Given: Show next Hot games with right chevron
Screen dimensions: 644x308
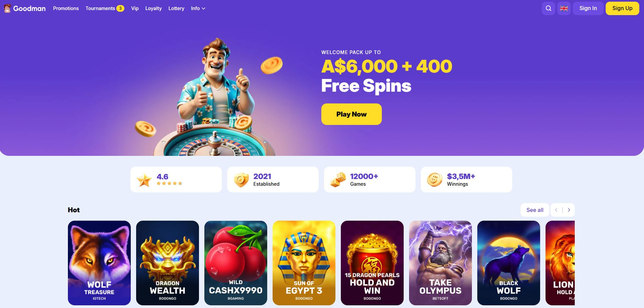Looking at the screenshot, I should pyautogui.click(x=569, y=210).
